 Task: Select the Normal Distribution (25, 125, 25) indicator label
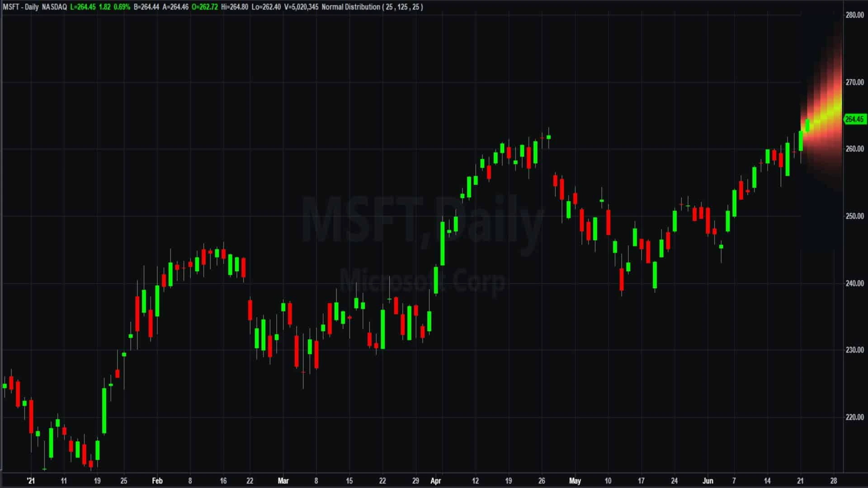tap(373, 7)
